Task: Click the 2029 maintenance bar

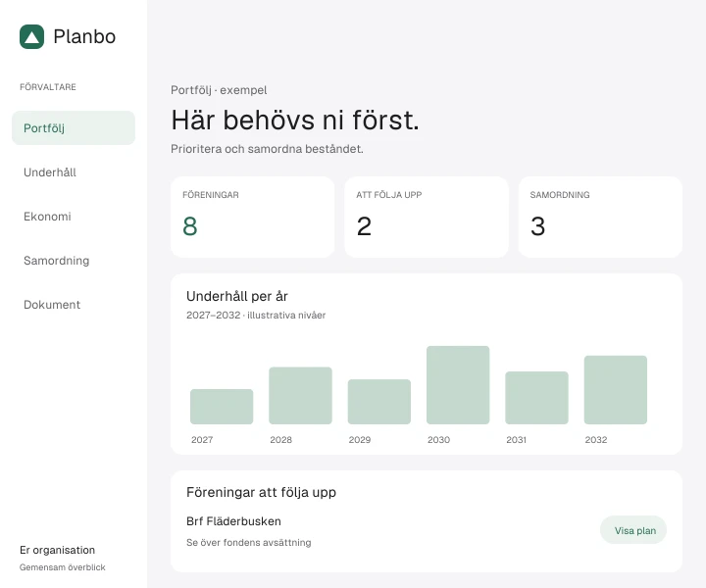Action: click(x=379, y=402)
